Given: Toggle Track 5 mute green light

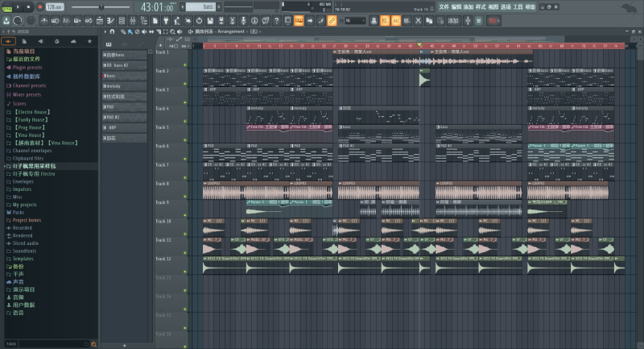Looking at the screenshot, I should [184, 139].
